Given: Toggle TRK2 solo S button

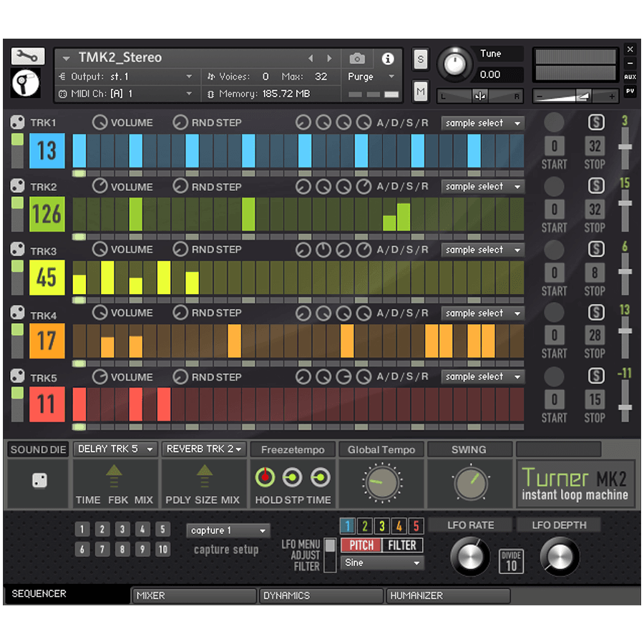Looking at the screenshot, I should coord(596,185).
